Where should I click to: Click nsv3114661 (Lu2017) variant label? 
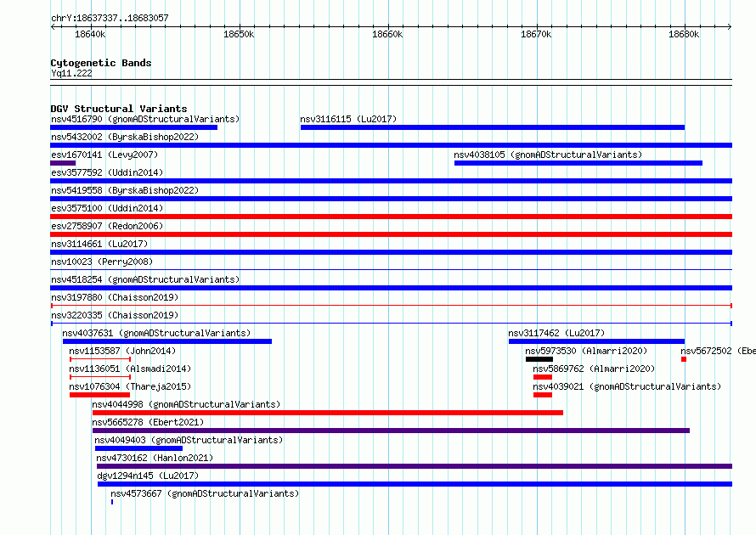pos(99,244)
